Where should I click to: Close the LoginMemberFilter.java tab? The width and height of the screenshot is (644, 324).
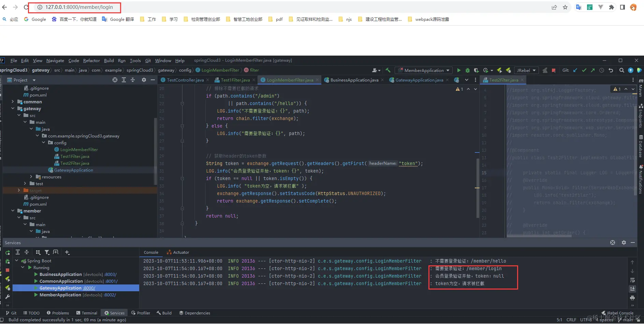(317, 80)
